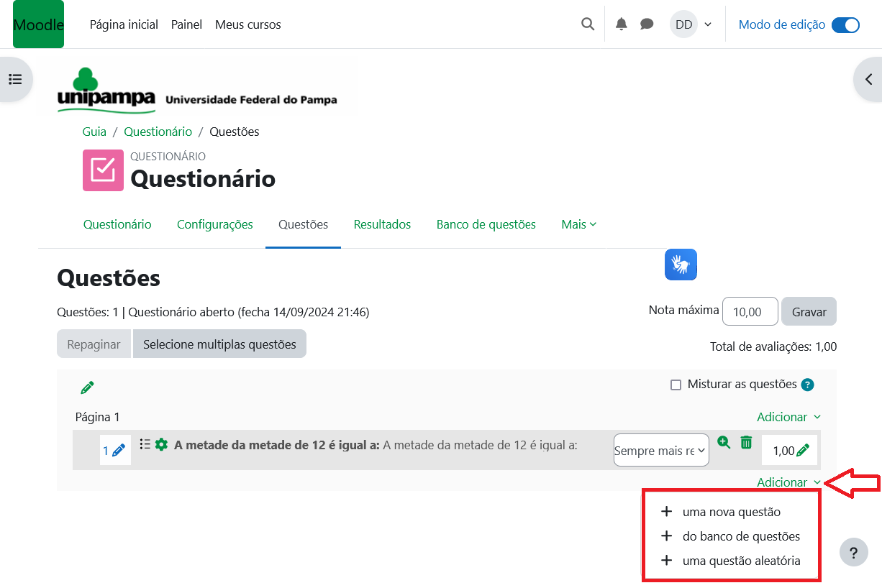Screen dimensions: 882x588
Task: Switch to the Banco de questões tab
Action: [x=486, y=224]
